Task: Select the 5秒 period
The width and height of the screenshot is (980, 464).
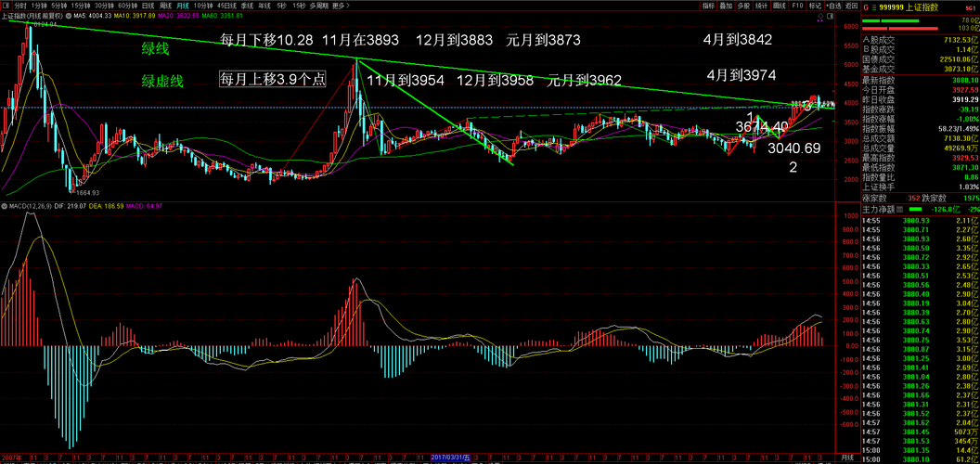Action: [x=281, y=6]
